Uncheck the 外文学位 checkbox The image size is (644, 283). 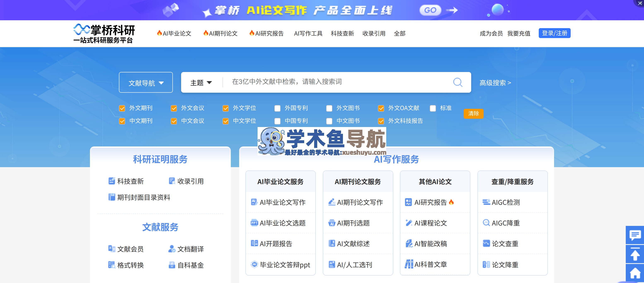click(x=225, y=108)
